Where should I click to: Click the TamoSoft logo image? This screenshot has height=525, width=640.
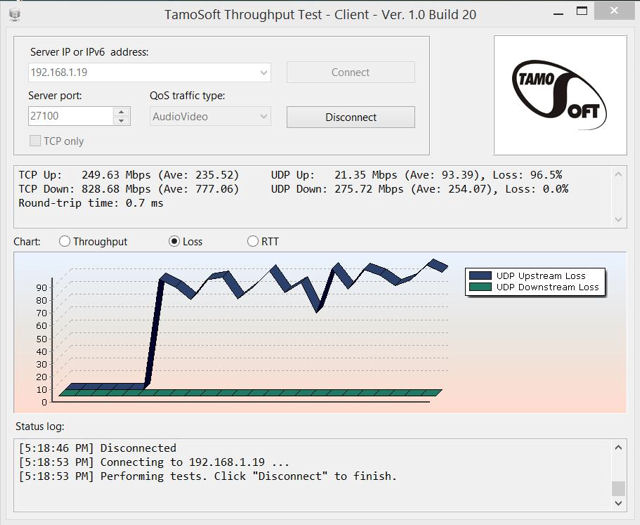click(x=560, y=95)
